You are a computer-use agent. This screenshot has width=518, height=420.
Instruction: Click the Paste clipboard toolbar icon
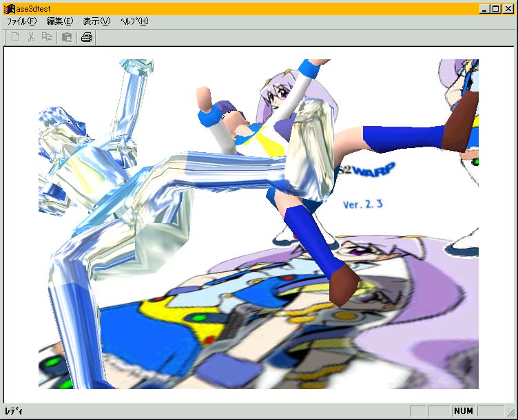pos(68,37)
